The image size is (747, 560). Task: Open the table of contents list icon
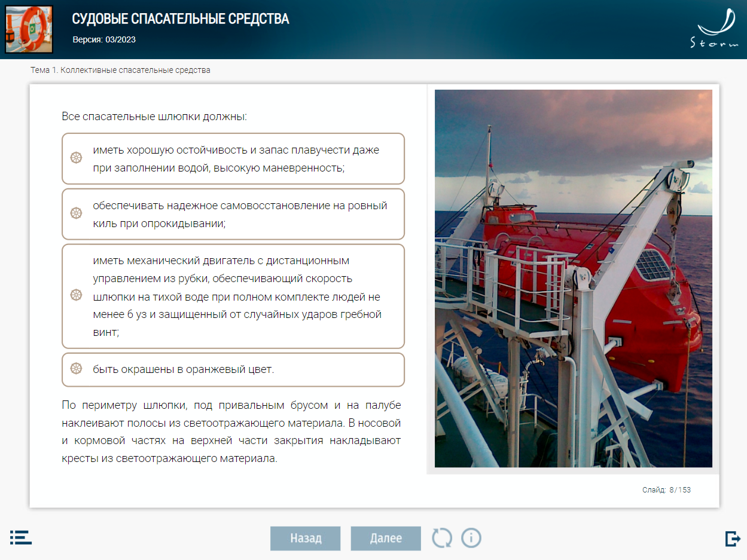(x=21, y=537)
